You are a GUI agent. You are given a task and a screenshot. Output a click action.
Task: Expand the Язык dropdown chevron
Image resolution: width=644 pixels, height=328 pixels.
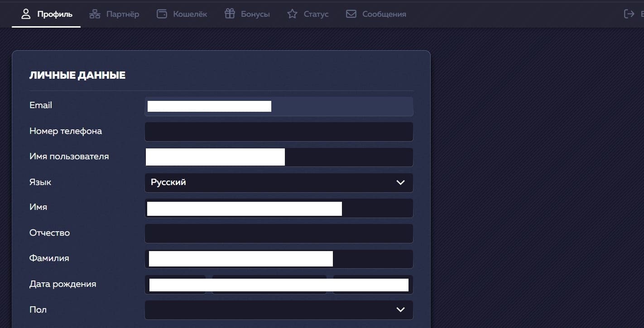[x=400, y=183]
